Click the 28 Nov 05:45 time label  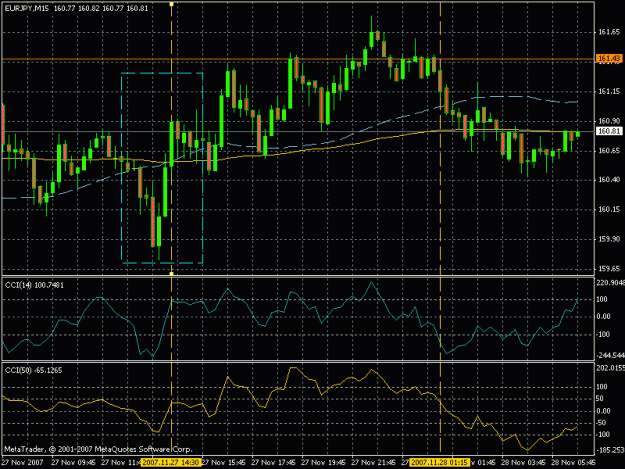(x=573, y=463)
